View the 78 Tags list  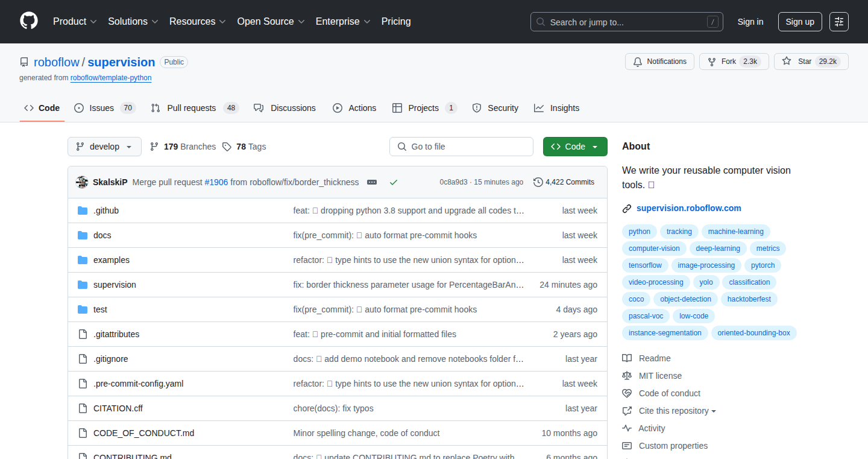(244, 147)
